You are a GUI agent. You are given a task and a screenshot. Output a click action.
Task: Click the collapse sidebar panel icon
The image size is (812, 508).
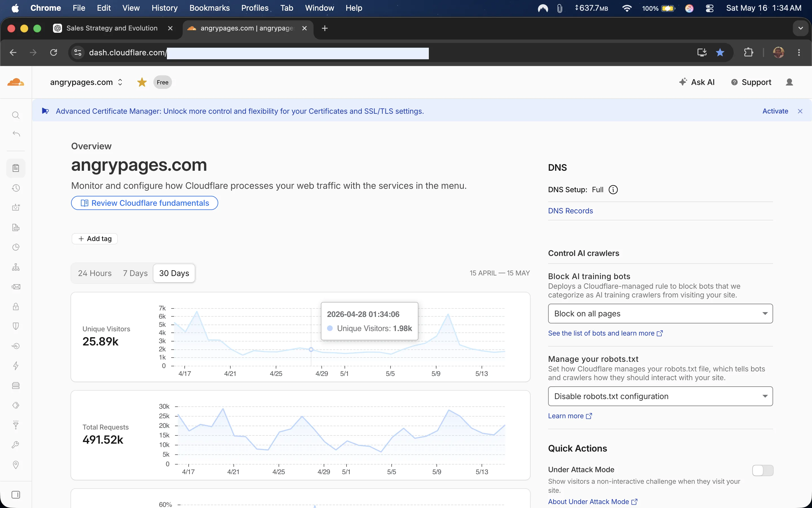(16, 494)
